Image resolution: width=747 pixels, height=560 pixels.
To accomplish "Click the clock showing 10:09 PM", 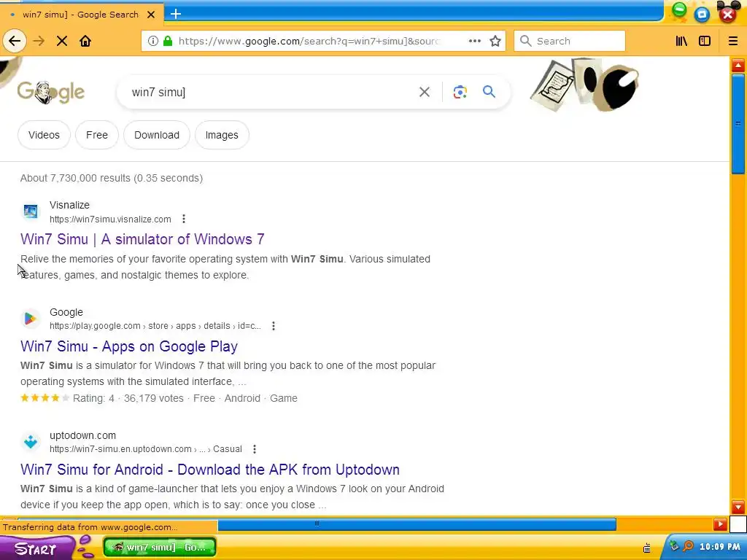I will [x=720, y=547].
